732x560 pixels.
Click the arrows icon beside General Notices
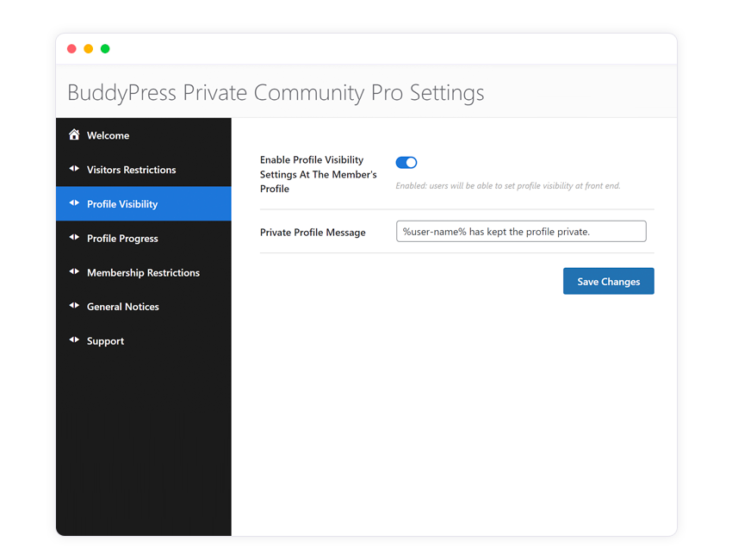(74, 306)
